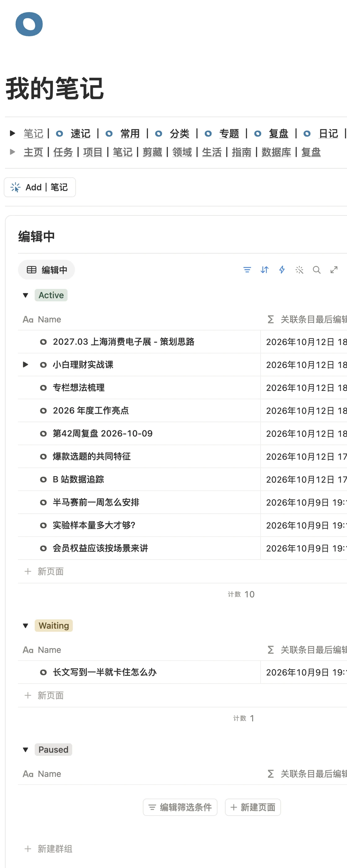Go to the 剪藏 link
The image size is (347, 868).
(152, 152)
